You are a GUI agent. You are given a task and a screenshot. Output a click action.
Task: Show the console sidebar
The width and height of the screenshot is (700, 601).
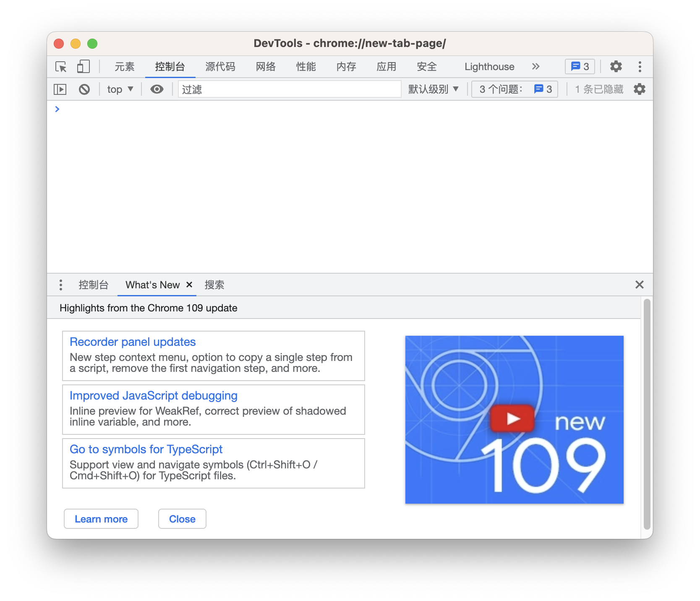pos(60,89)
